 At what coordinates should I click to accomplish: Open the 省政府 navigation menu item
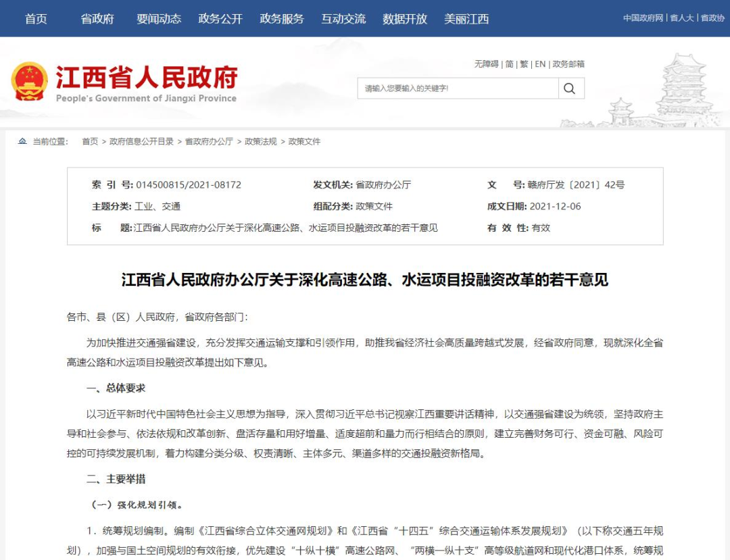pos(97,19)
